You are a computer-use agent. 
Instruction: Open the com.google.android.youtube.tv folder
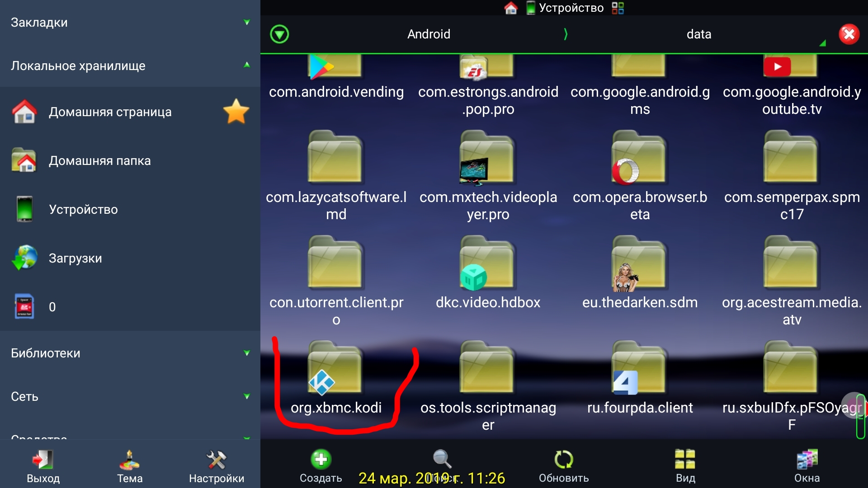[792, 85]
